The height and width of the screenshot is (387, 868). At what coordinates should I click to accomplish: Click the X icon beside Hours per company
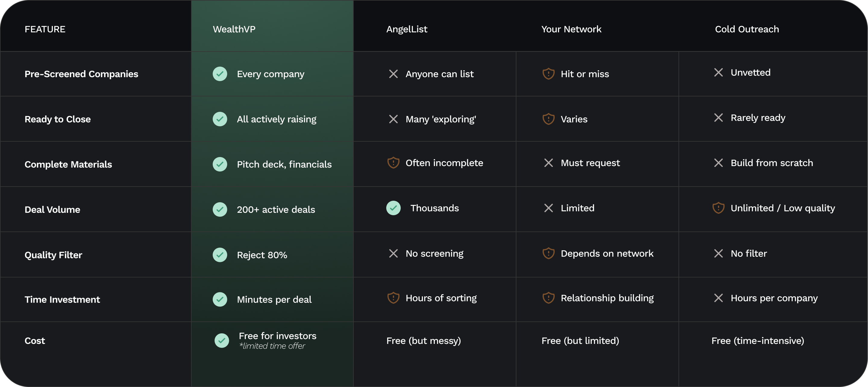[x=718, y=298]
